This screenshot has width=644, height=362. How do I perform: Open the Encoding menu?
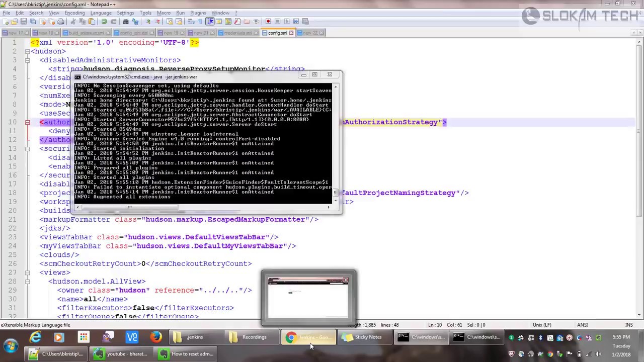74,13
